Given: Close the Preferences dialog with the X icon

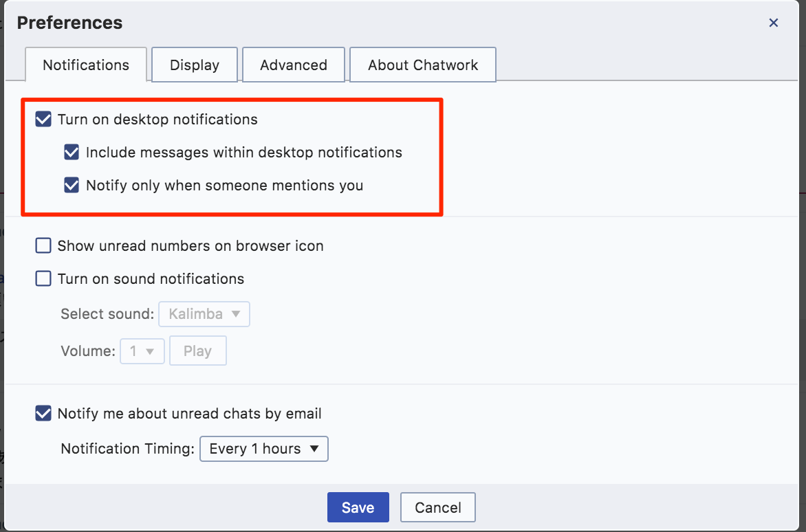Looking at the screenshot, I should (773, 22).
